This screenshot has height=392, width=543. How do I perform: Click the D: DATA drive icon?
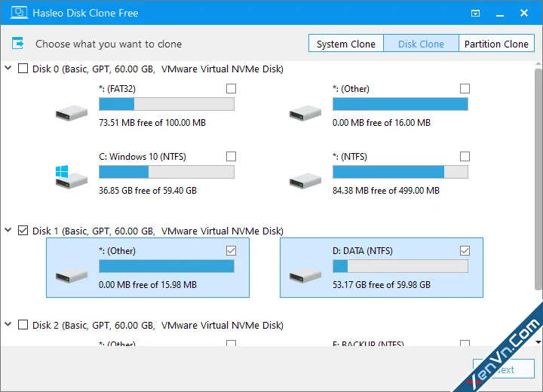[x=305, y=275]
